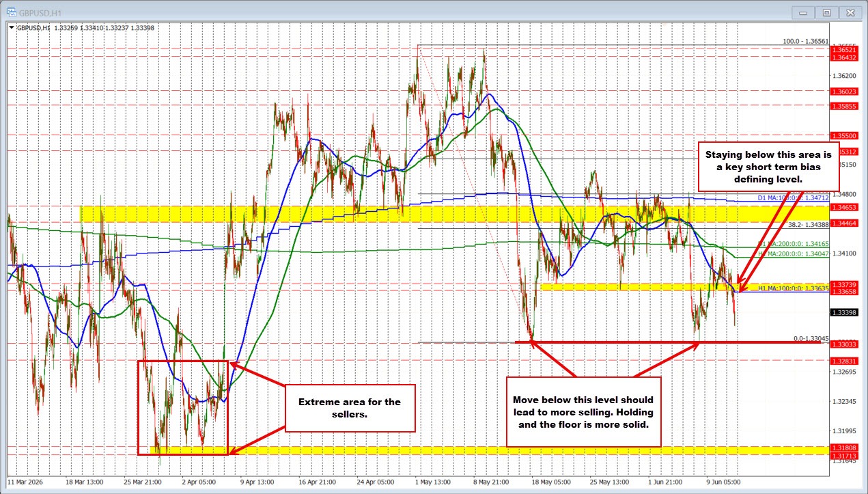This screenshot has width=868, height=494.
Task: Select the 1.36521 price level label
Action: [x=844, y=51]
